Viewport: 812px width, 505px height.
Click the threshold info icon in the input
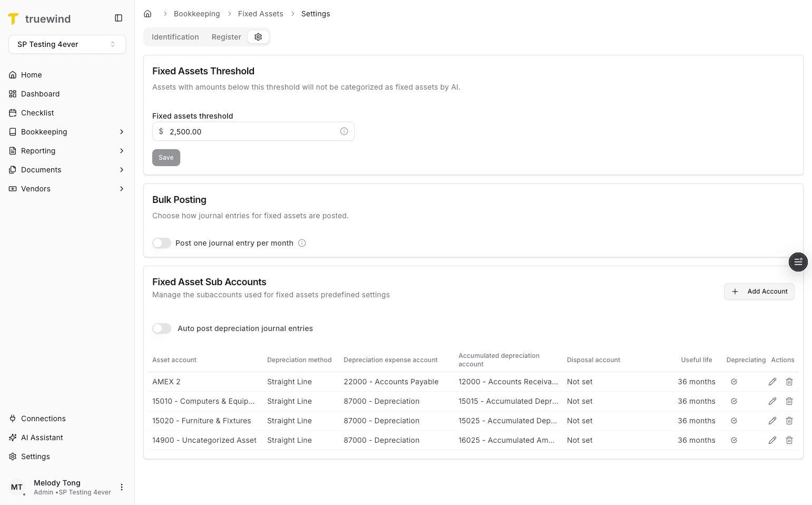tap(344, 131)
